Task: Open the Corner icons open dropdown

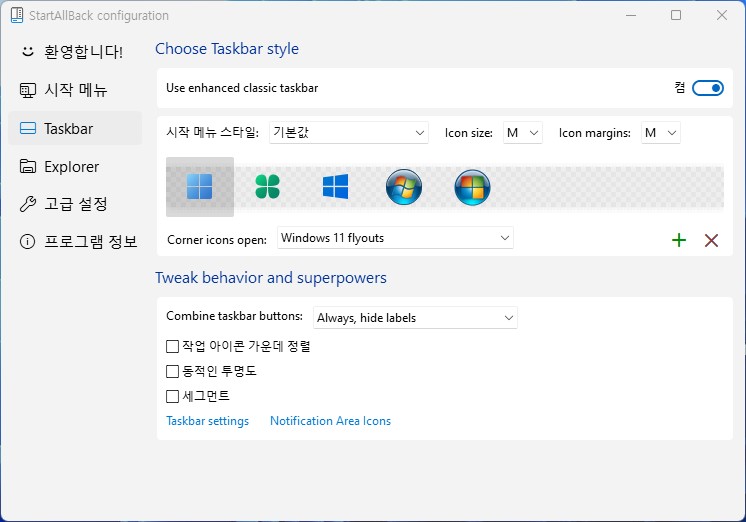Action: point(395,238)
